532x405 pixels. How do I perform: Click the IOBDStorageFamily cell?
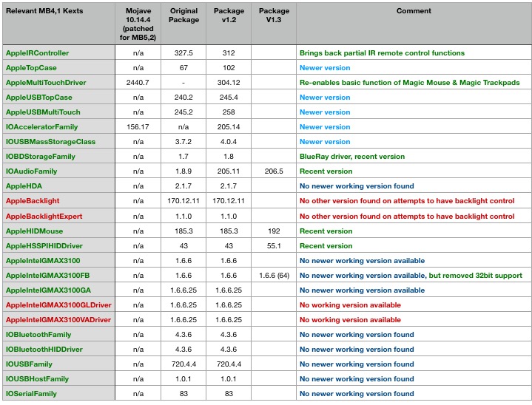pyautogui.click(x=41, y=157)
